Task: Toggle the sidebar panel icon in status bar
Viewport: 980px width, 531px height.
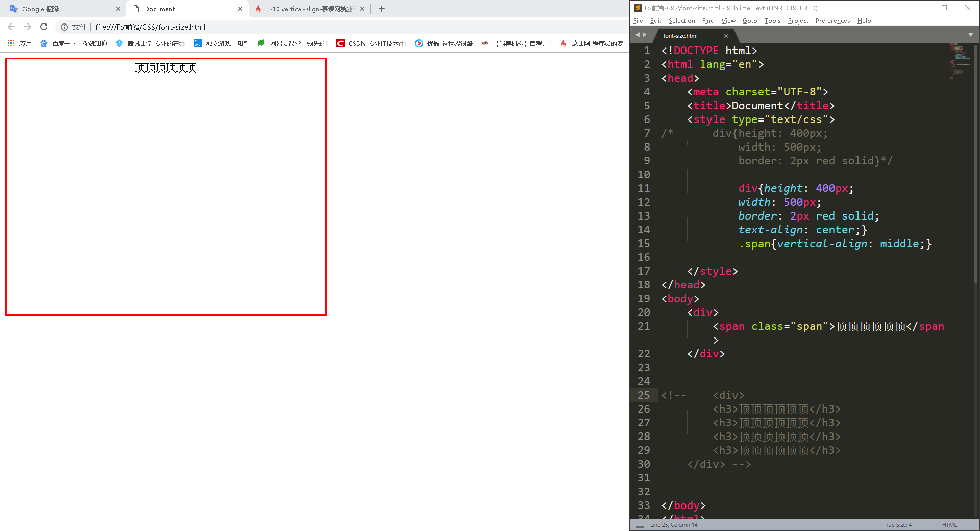Action: (x=640, y=525)
